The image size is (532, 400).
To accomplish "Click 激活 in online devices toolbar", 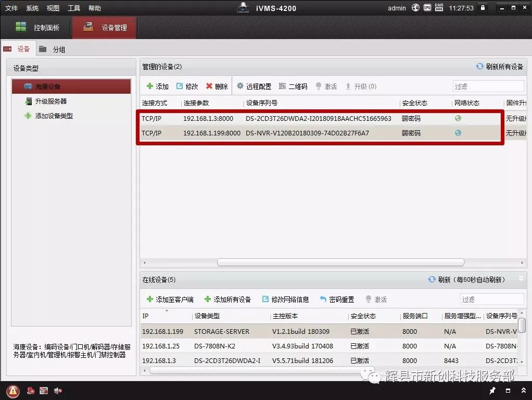I will 376,299.
